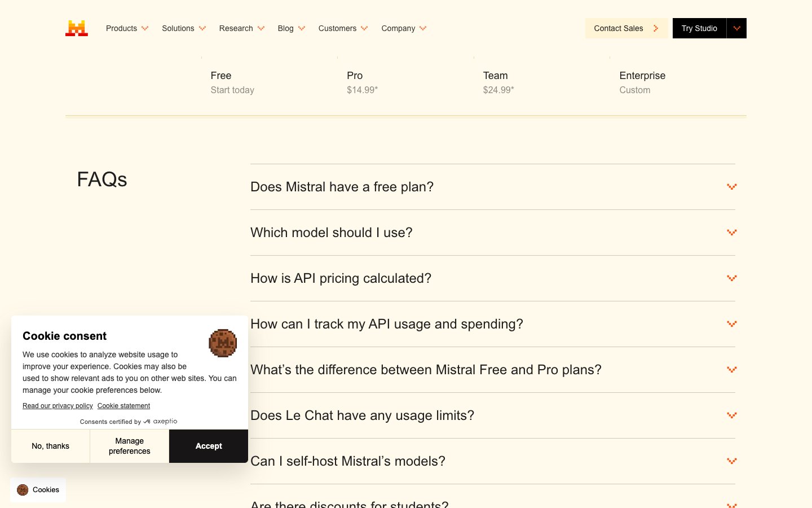812x508 pixels.
Task: Click the arrow icon inside Contact Sales
Action: [655, 28]
